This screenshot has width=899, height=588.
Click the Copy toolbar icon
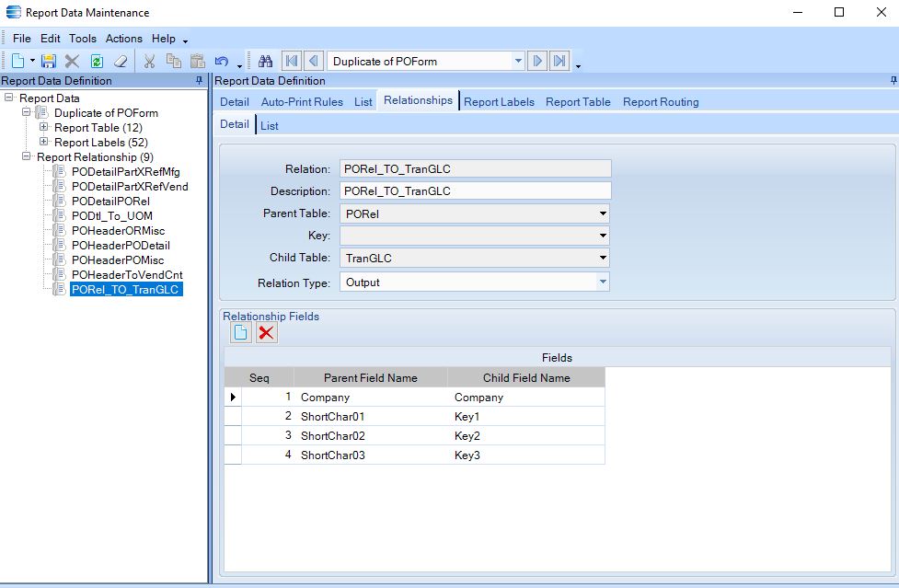173,61
